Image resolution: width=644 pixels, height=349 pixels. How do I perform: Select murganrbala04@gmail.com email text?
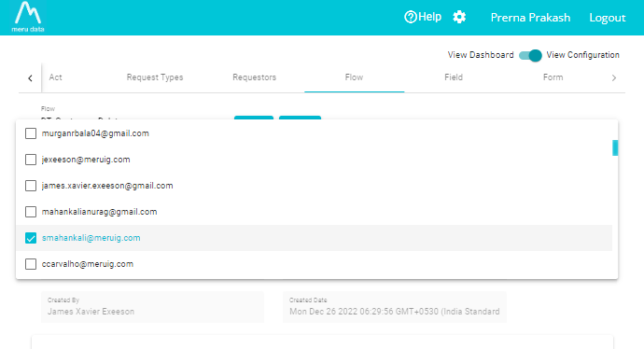click(95, 133)
